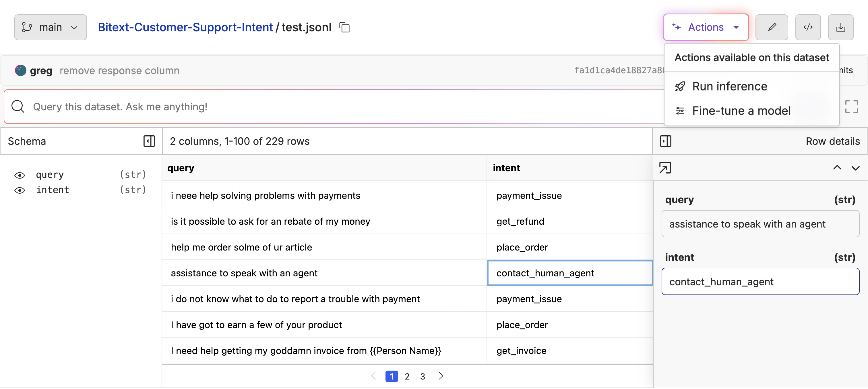Screen dimensions: 868x389
Task: Click the fullscreen expand icon
Action: click(x=851, y=107)
